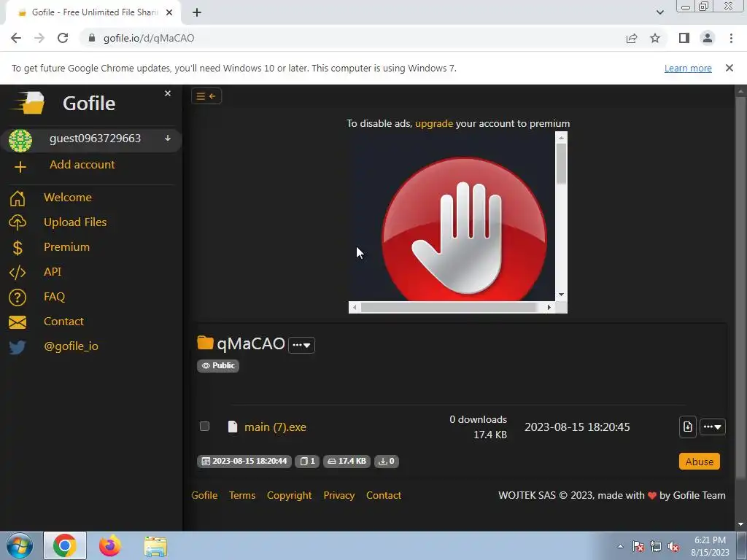This screenshot has height=560, width=747.
Task: Click the ad frame horizontal scrollbar
Action: point(452,308)
